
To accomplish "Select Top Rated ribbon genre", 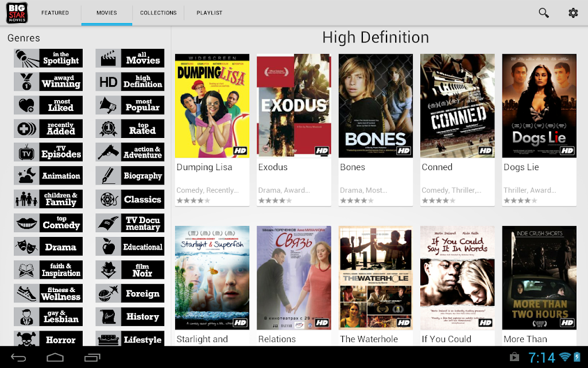I will [x=130, y=128].
